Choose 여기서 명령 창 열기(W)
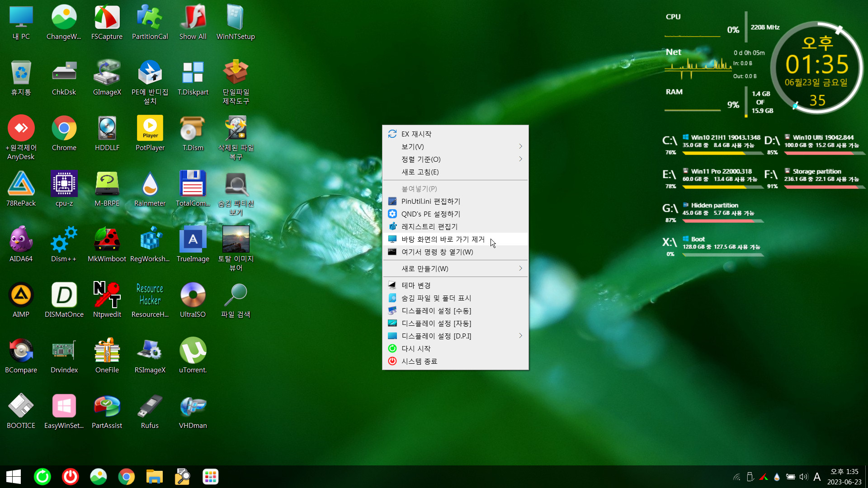This screenshot has height=488, width=868. coord(455,252)
